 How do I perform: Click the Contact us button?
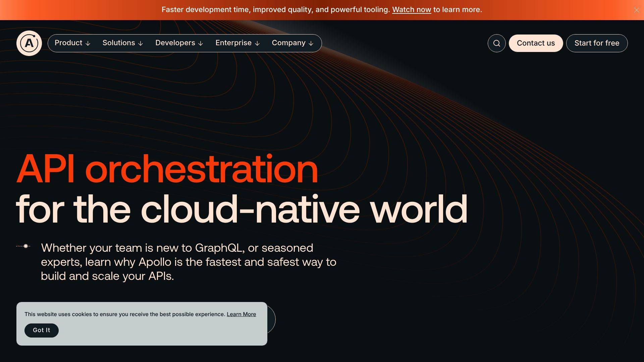point(536,43)
